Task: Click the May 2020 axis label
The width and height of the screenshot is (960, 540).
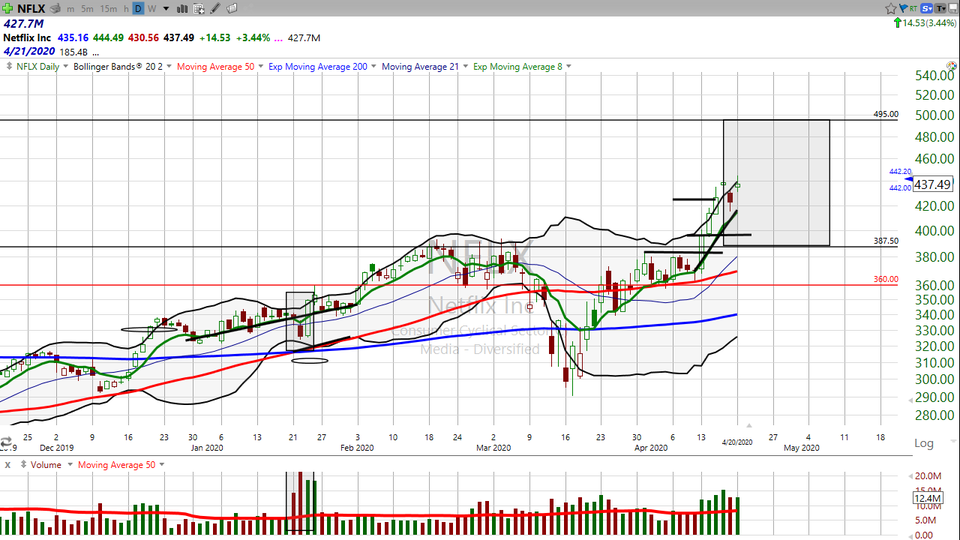Action: click(801, 448)
